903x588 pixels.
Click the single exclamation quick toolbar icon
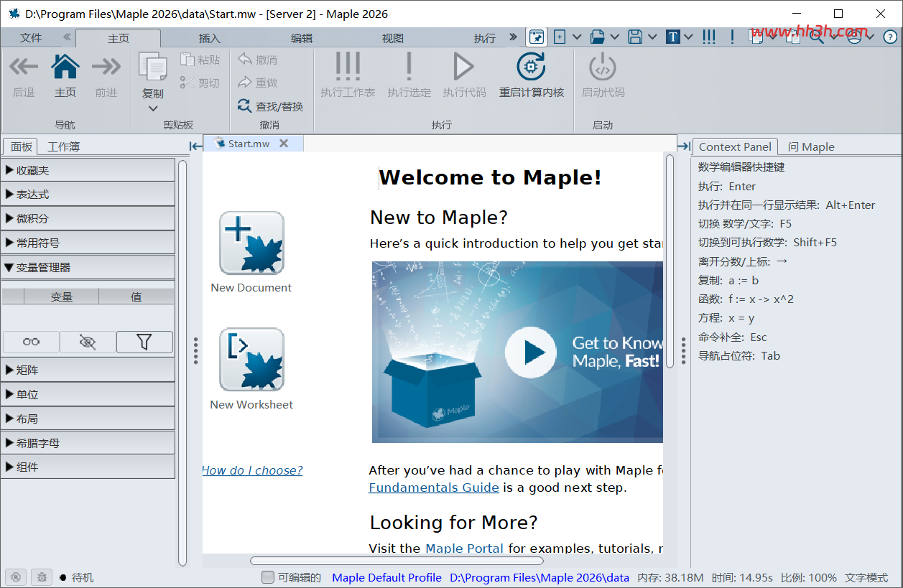[x=732, y=37]
